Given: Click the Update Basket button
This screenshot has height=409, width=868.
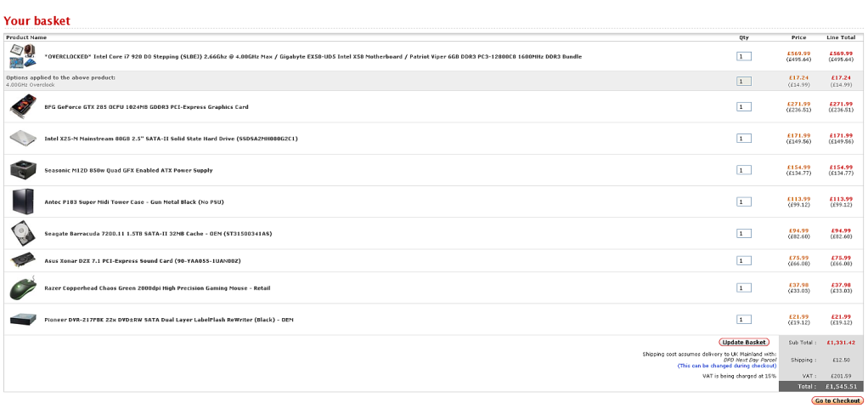Looking at the screenshot, I should [x=744, y=343].
